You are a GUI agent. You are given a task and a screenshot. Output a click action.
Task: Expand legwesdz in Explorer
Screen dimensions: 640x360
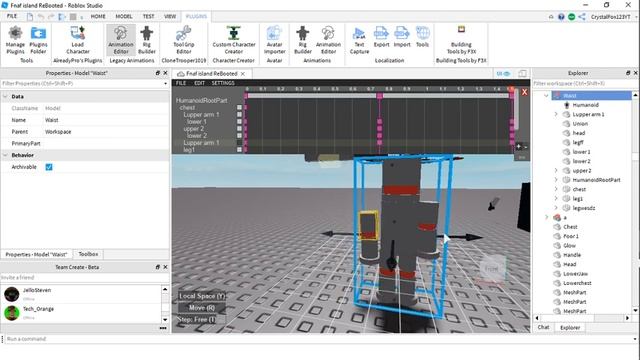pos(556,208)
